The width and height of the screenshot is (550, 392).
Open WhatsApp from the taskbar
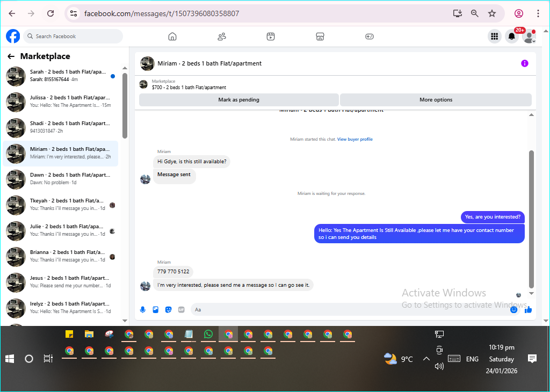(x=208, y=334)
